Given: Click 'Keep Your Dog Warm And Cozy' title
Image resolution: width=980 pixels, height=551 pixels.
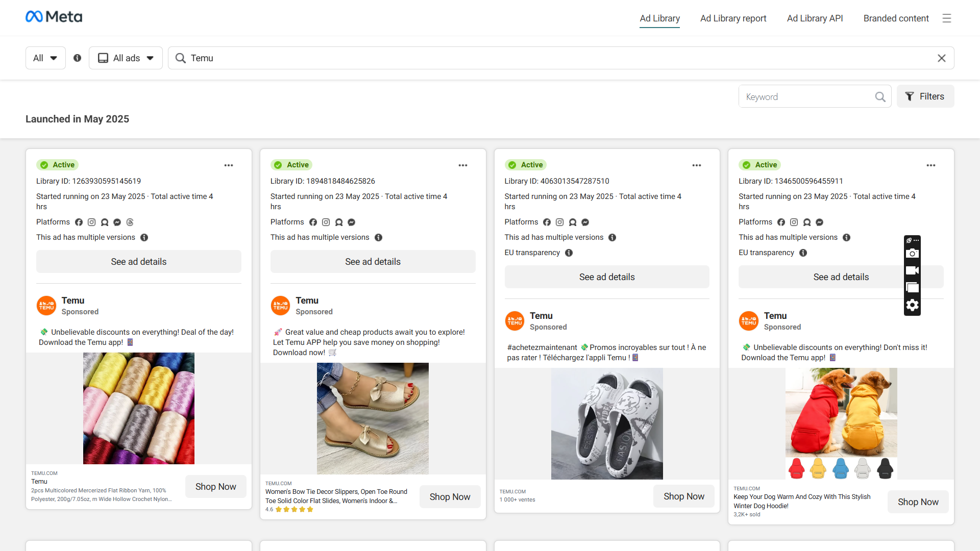Looking at the screenshot, I should coord(802,502).
